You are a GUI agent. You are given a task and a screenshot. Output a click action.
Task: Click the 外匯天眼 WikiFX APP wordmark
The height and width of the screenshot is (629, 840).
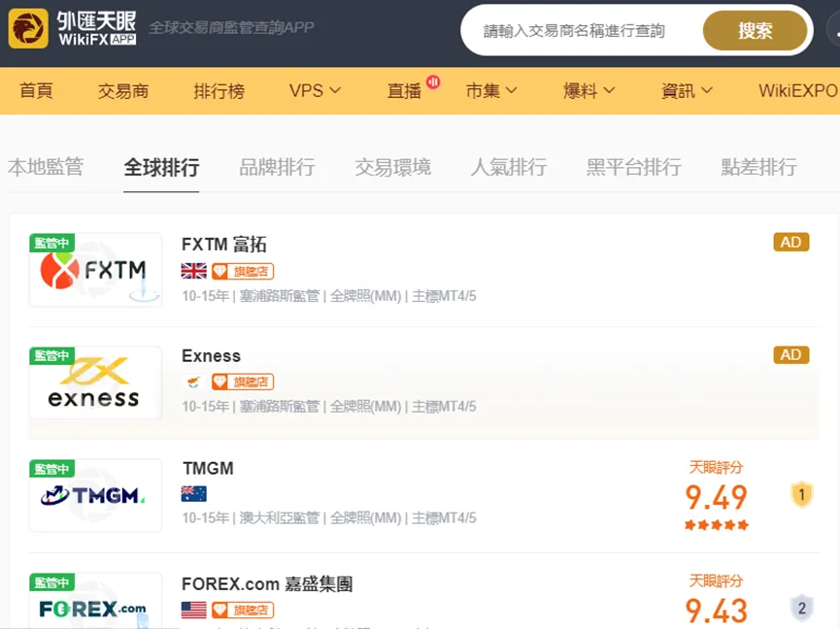click(x=96, y=28)
